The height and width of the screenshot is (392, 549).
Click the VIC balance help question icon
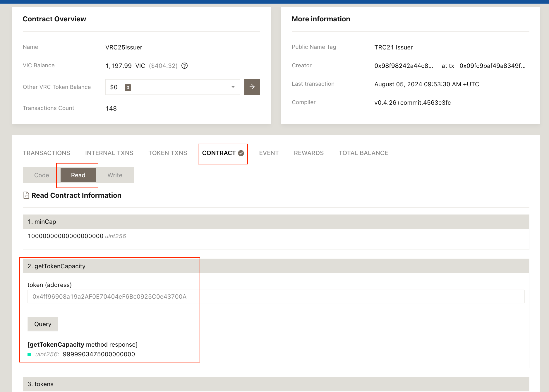pyautogui.click(x=184, y=66)
